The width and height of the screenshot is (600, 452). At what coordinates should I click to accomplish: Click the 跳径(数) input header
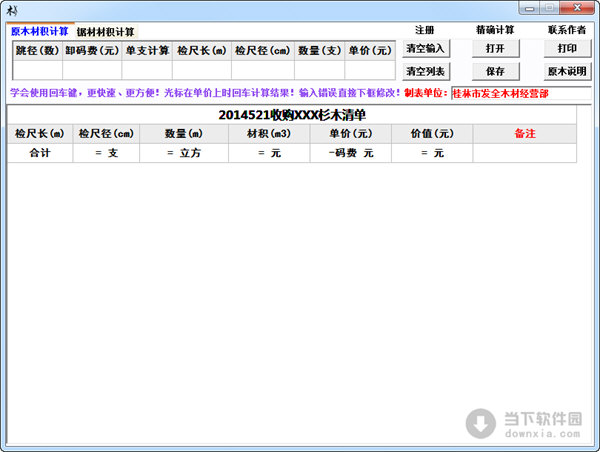tap(38, 51)
